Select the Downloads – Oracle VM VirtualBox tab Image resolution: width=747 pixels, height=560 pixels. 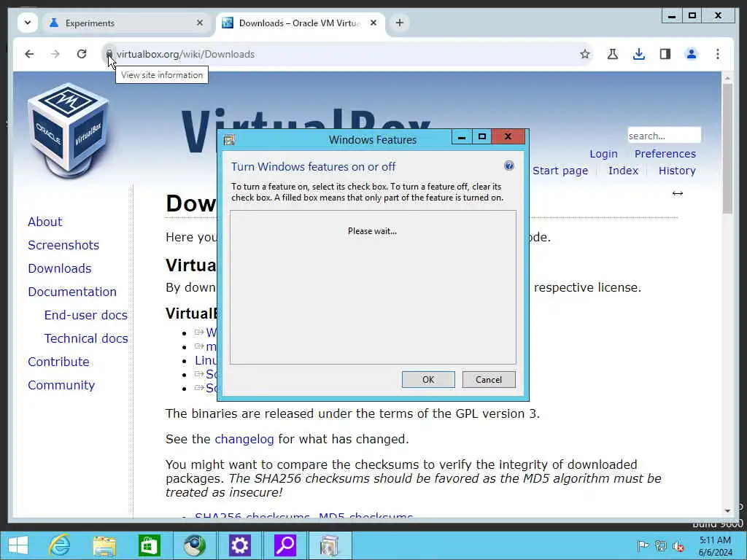tap(301, 23)
